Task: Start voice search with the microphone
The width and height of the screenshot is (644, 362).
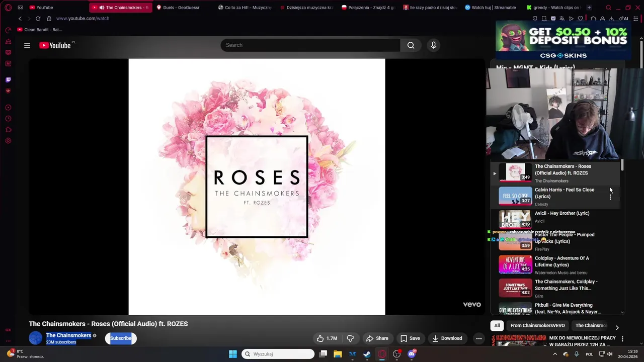Action: 434,45
